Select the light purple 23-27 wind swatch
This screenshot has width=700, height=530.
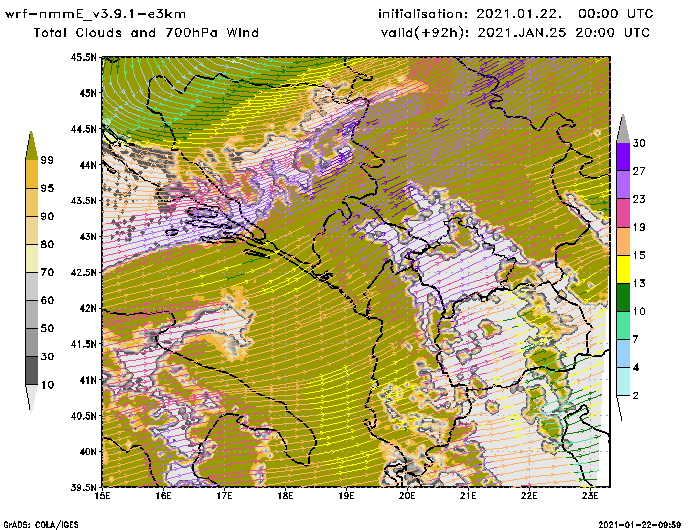click(x=623, y=184)
